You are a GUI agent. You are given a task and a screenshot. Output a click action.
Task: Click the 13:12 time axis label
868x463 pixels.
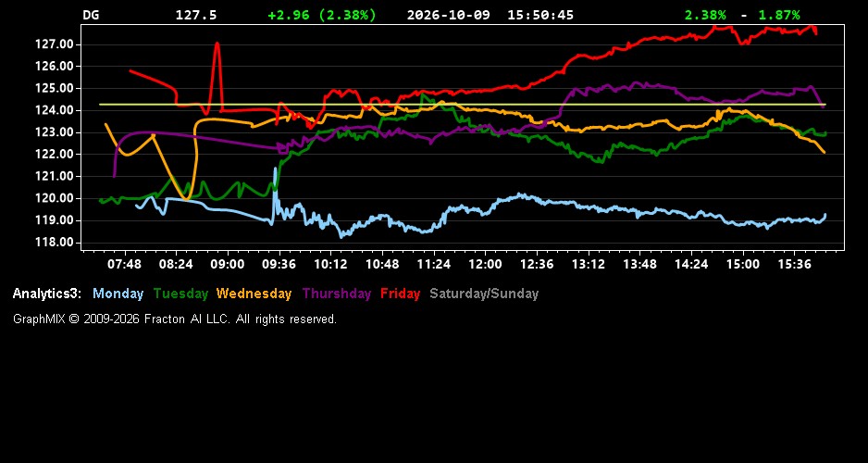pyautogui.click(x=588, y=264)
